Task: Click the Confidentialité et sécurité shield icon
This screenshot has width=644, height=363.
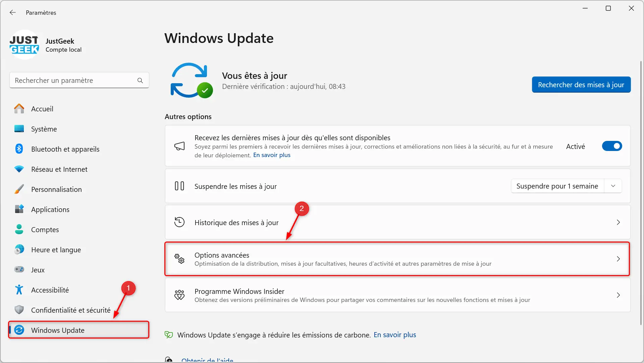Action: coord(19,310)
